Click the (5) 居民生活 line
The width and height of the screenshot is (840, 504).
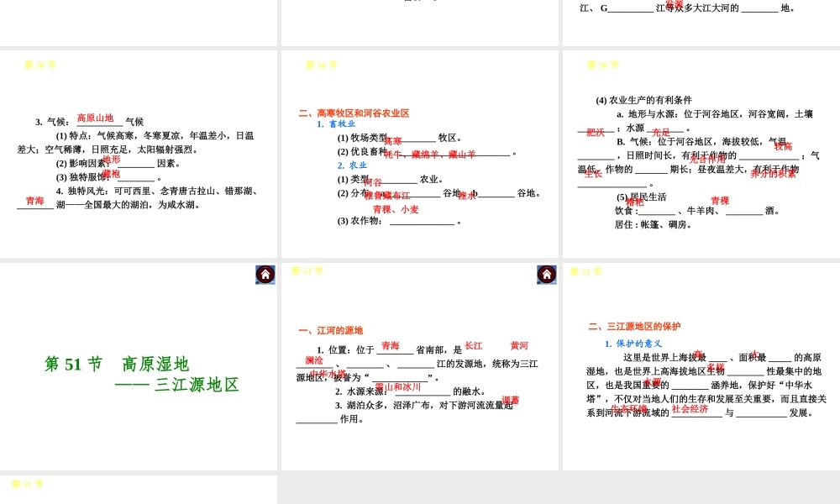pyautogui.click(x=641, y=197)
